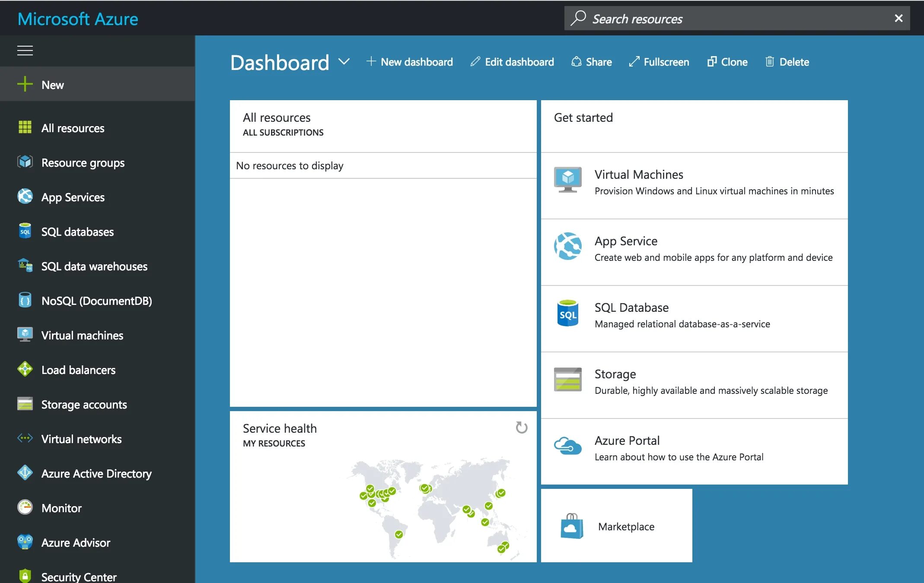Screen dimensions: 924x583
Task: Refresh the Service health tile
Action: click(522, 428)
